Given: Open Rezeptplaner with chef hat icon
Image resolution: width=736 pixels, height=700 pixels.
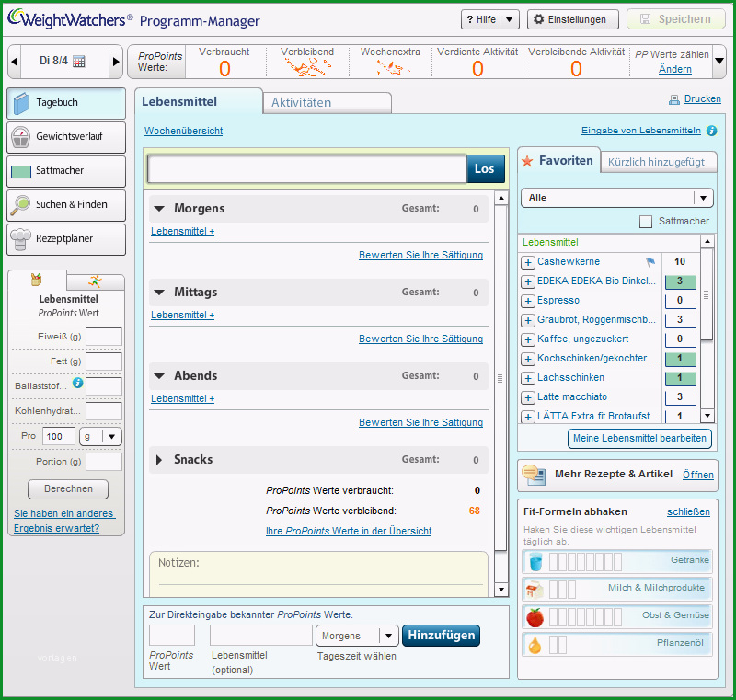Looking at the screenshot, I should (66, 239).
